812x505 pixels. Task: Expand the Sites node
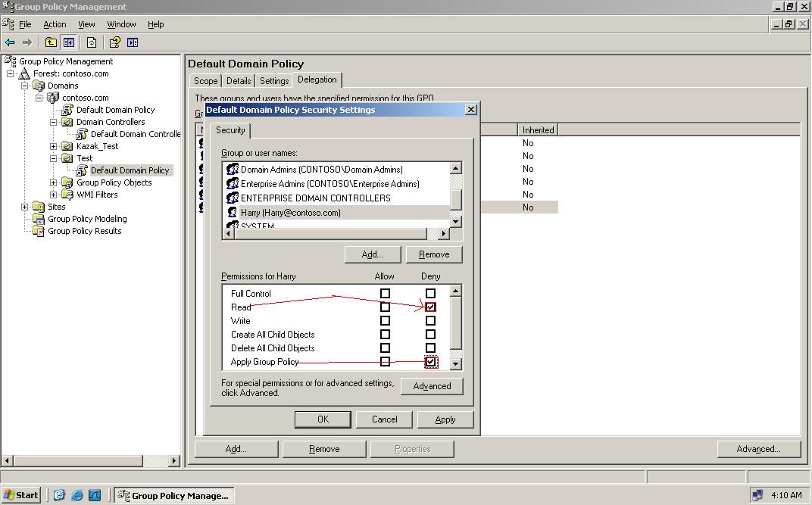(x=24, y=207)
